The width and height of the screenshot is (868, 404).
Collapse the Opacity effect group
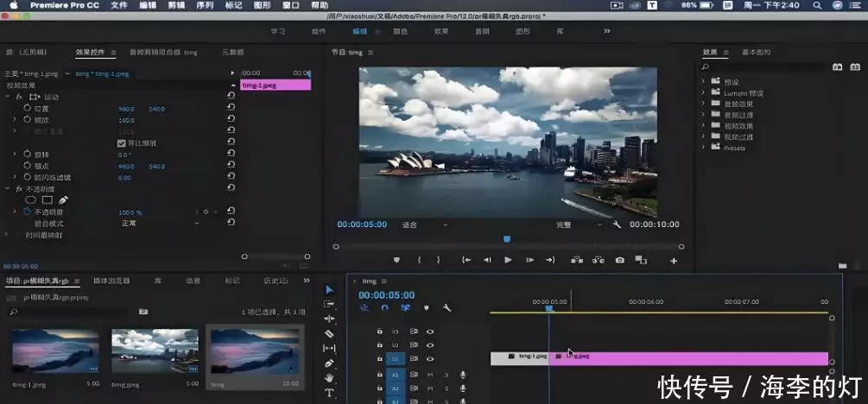click(8, 189)
